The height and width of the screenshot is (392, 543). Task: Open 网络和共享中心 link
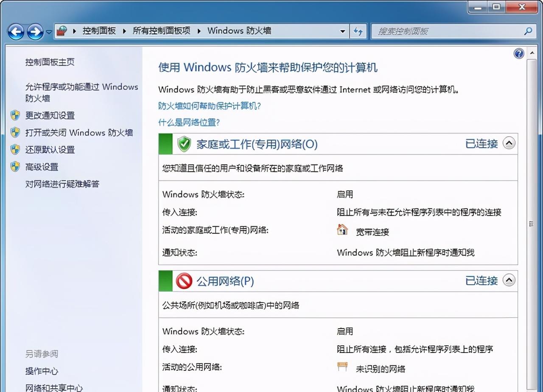[x=54, y=387]
